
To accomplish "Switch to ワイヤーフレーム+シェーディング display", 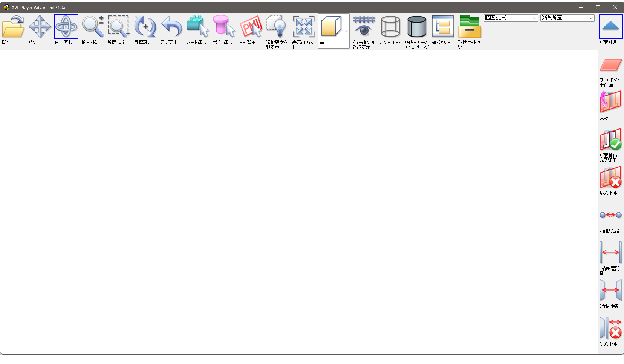I will pos(417,27).
